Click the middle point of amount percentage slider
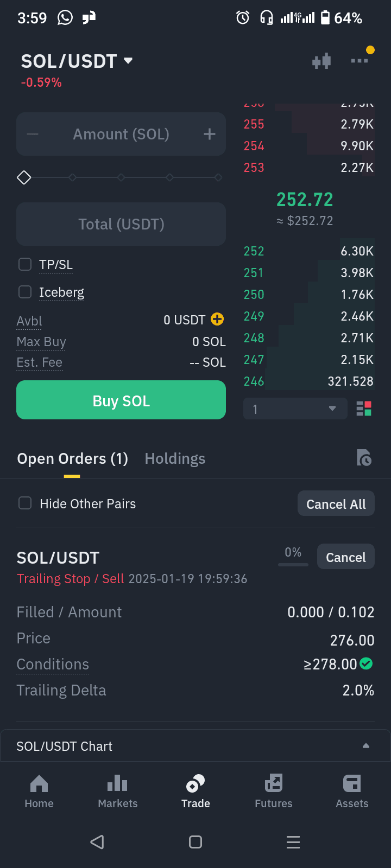 click(x=121, y=177)
